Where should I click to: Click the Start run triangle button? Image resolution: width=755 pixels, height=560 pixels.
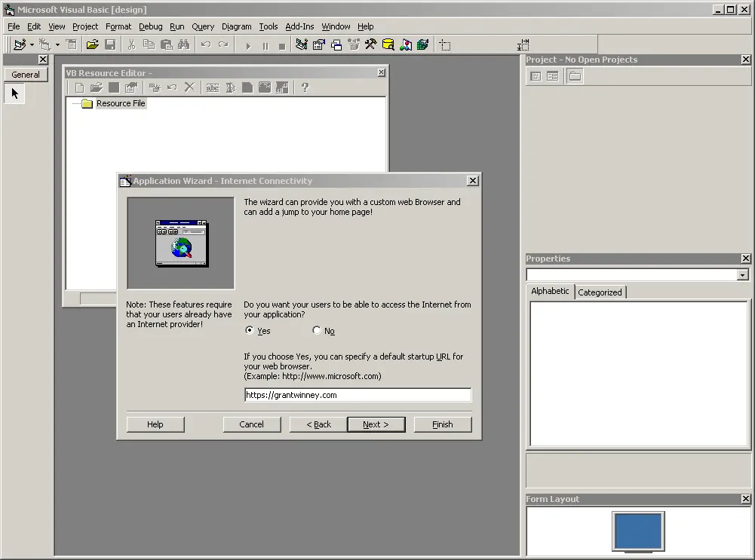pos(248,46)
